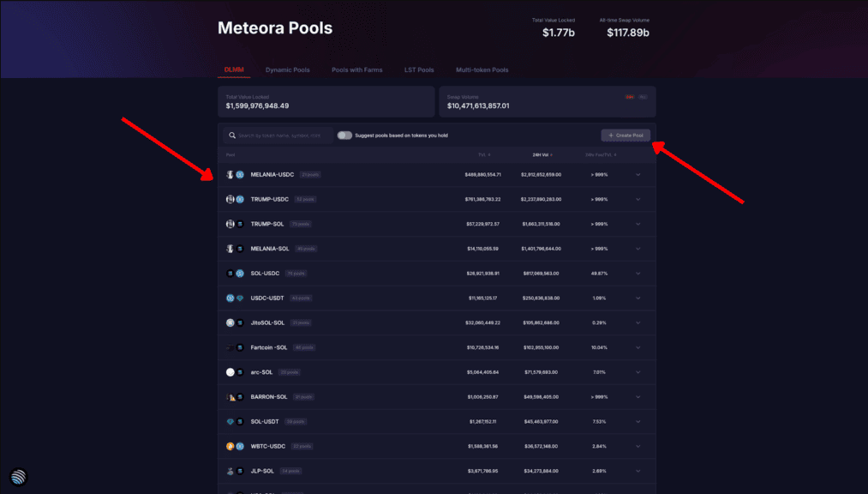This screenshot has height=494, width=868.
Task: Expand the Fartcoin-SOL pool row
Action: click(638, 347)
